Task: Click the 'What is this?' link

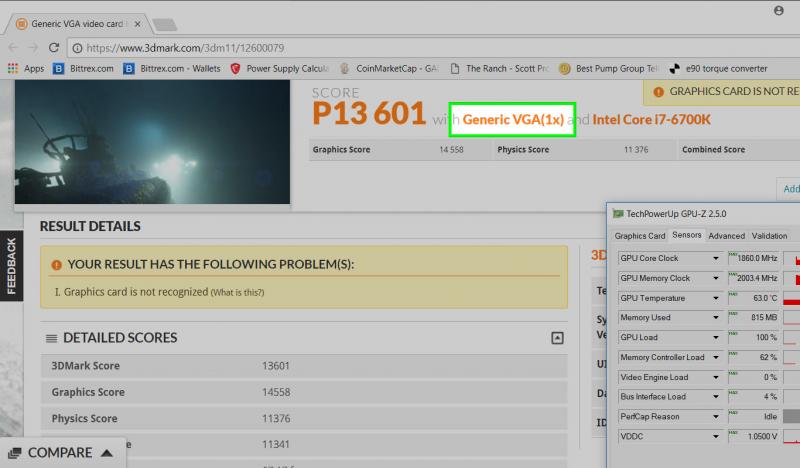Action: 237,292
